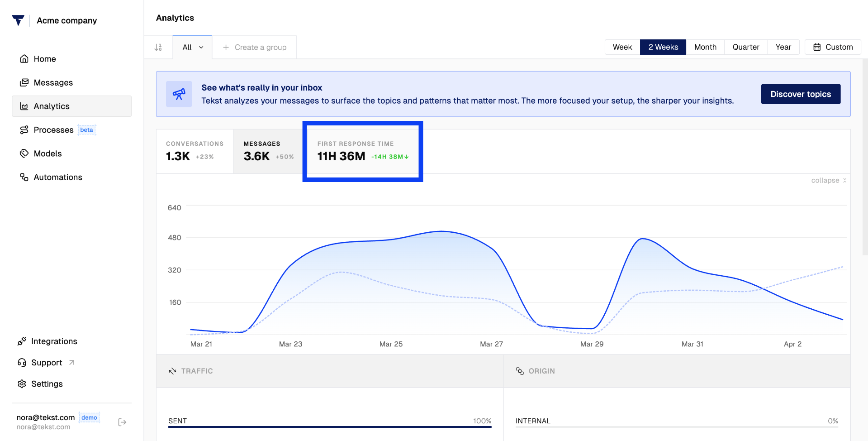Click Create a group

(x=255, y=47)
